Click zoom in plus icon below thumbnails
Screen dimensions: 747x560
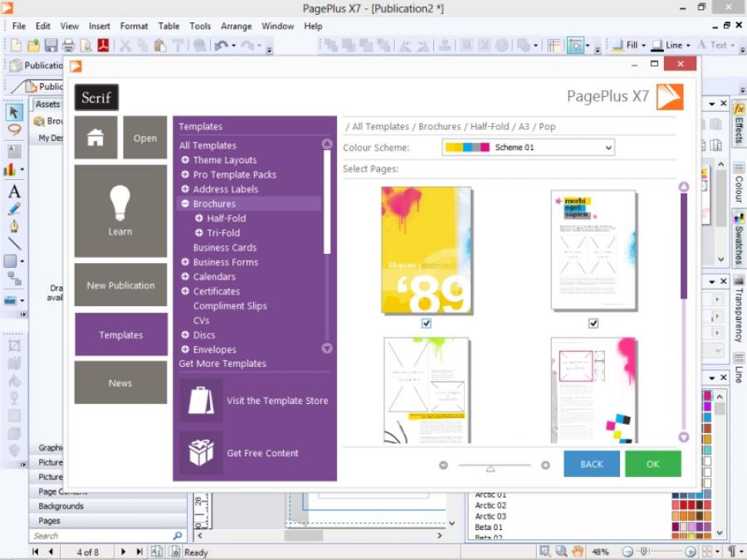pos(545,465)
